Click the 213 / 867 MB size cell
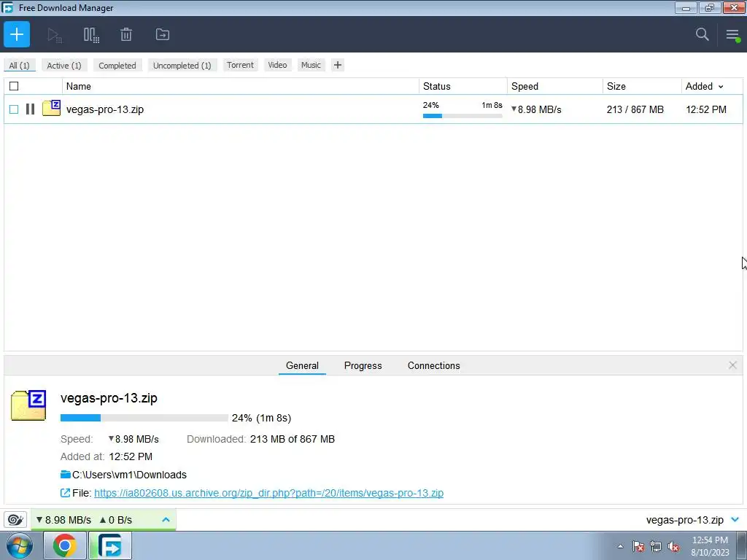This screenshot has width=747, height=560. pos(635,109)
